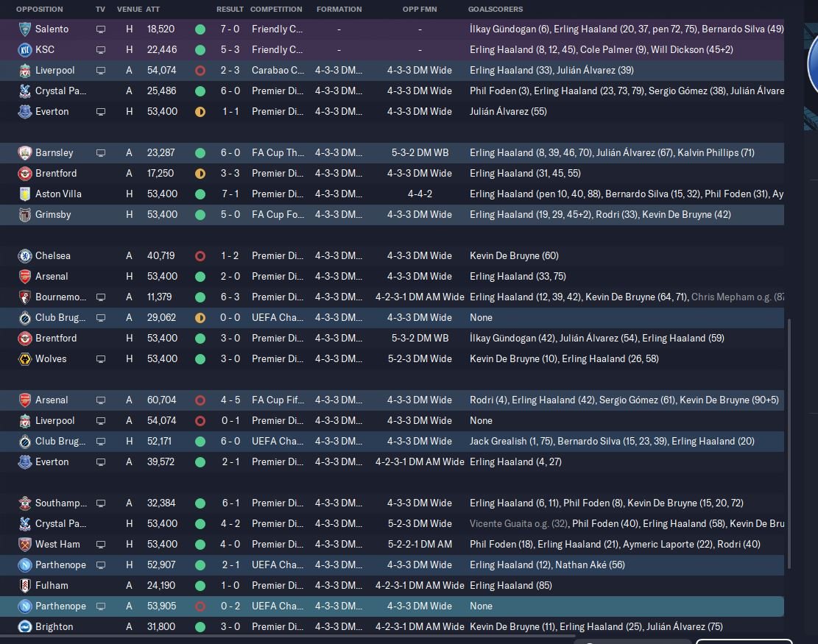This screenshot has width=818, height=644.
Task: Click the TV icon in the Southampton row
Action: pyautogui.click(x=101, y=503)
